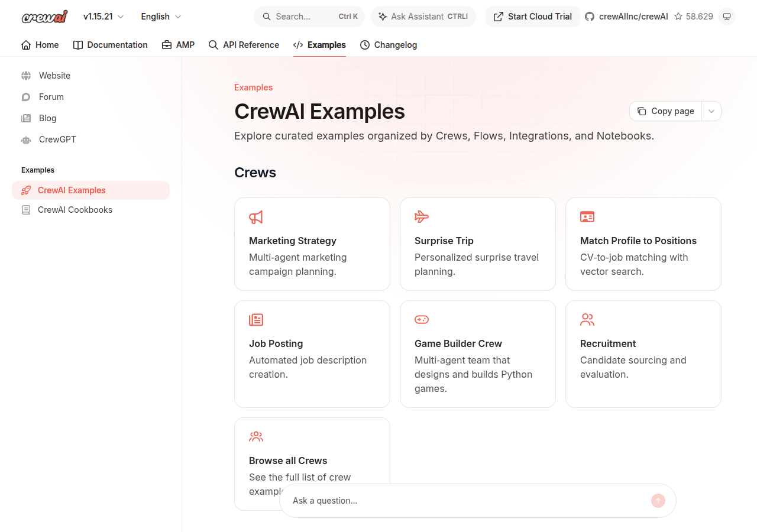Open the Marketing Strategy card
Viewport: 757px width, 532px height.
click(312, 244)
